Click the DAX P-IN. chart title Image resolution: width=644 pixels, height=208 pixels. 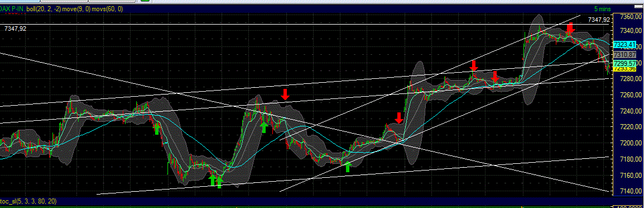click(12, 8)
